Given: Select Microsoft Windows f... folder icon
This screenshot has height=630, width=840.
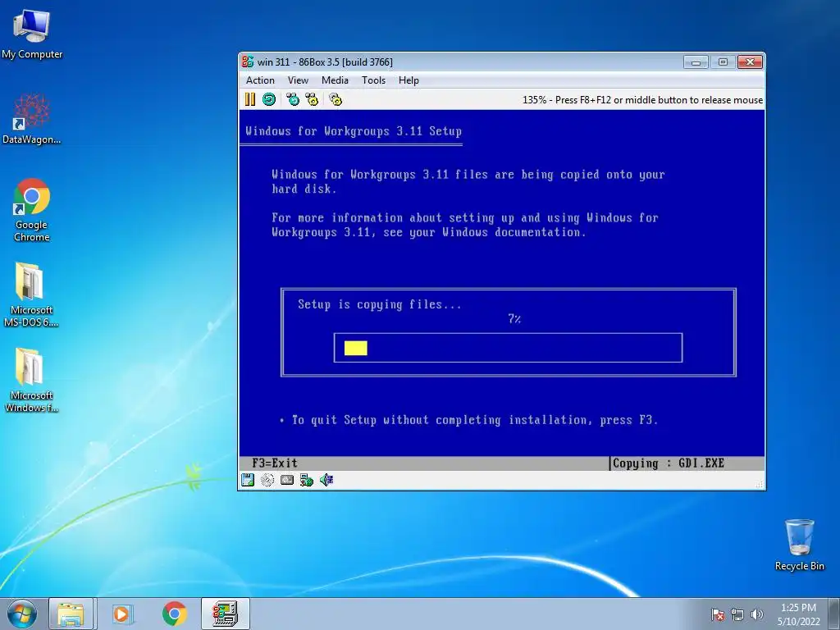Looking at the screenshot, I should click(31, 379).
